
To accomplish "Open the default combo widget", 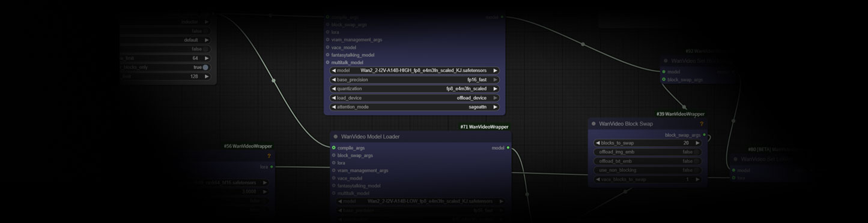I will click(x=165, y=40).
